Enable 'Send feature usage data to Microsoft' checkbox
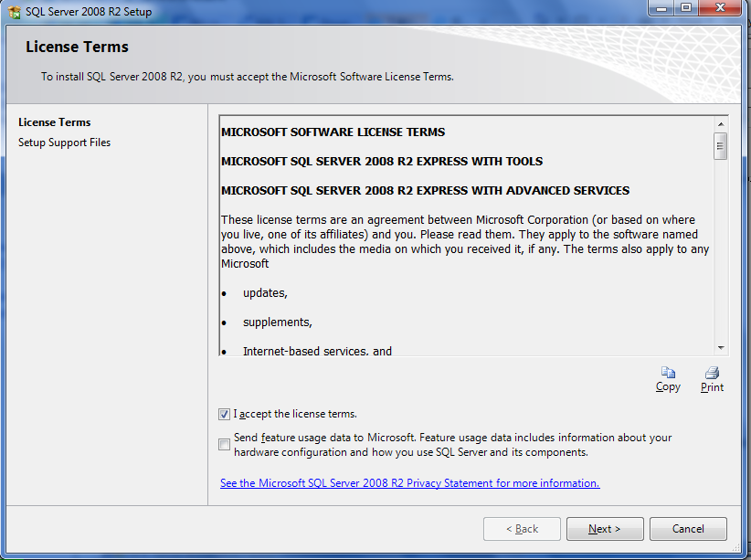 point(224,445)
